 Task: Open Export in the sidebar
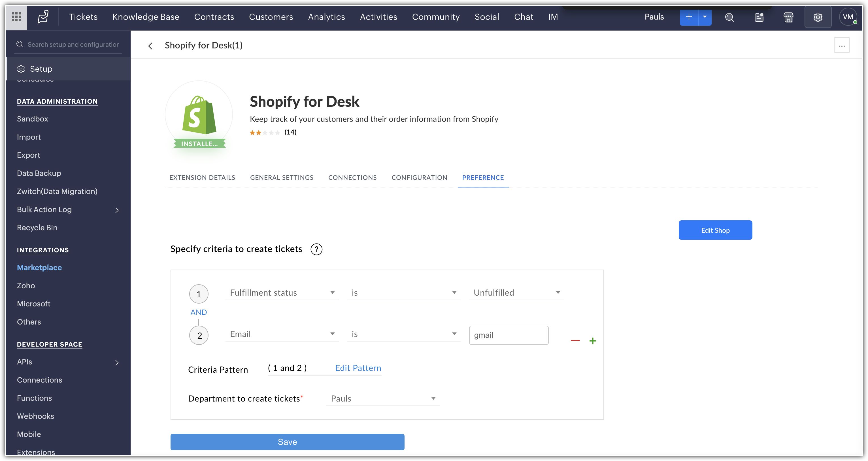click(28, 155)
